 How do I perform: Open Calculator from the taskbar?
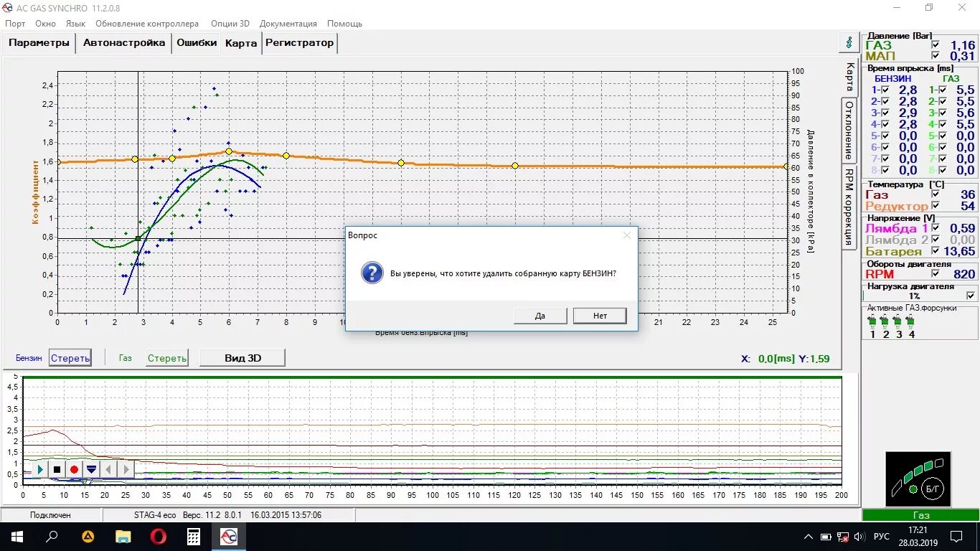click(x=194, y=536)
